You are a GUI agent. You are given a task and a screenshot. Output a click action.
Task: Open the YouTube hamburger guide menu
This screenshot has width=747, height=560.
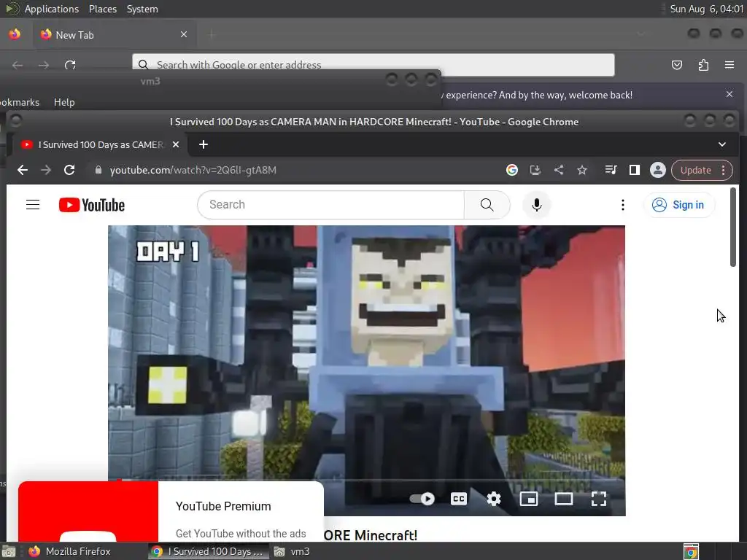coord(33,205)
